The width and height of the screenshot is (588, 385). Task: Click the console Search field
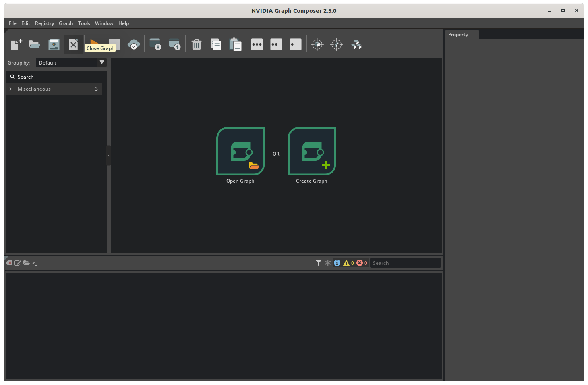point(405,263)
